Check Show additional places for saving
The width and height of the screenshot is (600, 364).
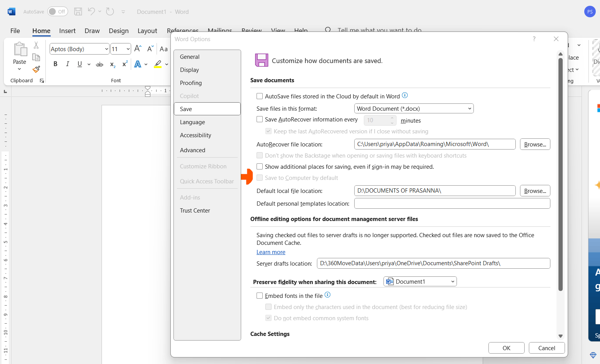260,166
